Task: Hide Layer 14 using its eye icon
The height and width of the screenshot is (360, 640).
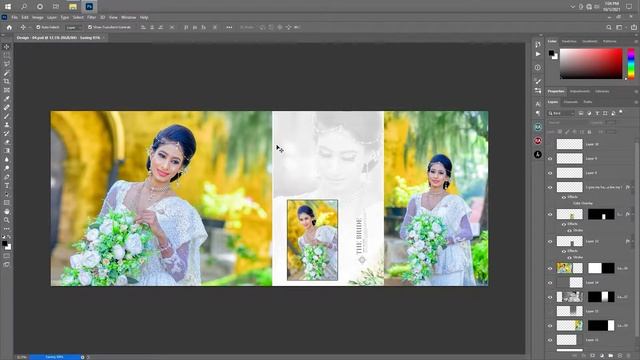Action: pos(550,282)
